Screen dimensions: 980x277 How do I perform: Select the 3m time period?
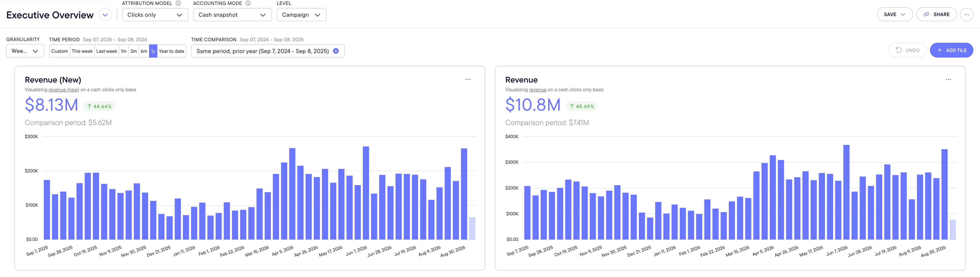click(134, 51)
